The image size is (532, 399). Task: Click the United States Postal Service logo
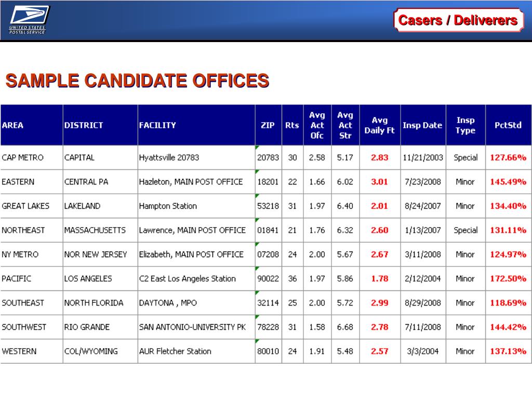(x=29, y=20)
